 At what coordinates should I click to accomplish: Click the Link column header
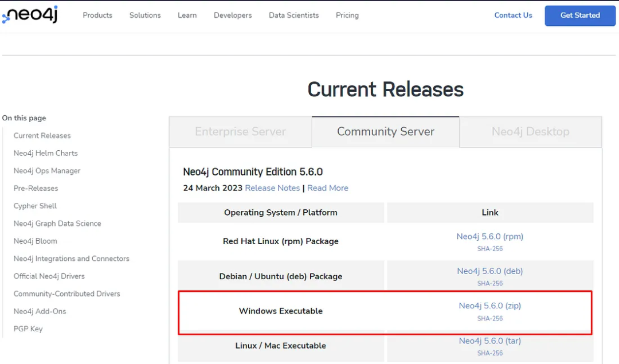[490, 213]
